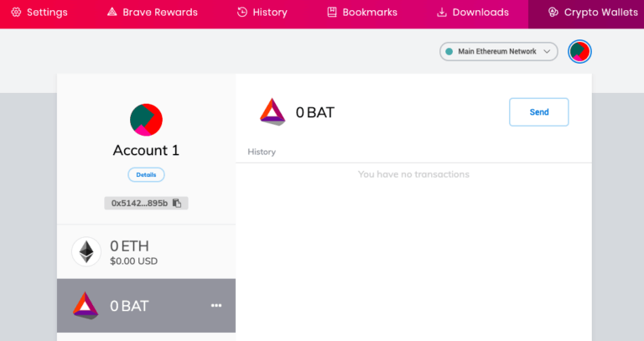
Task: Select the 0 ETH asset row
Action: pos(146,251)
